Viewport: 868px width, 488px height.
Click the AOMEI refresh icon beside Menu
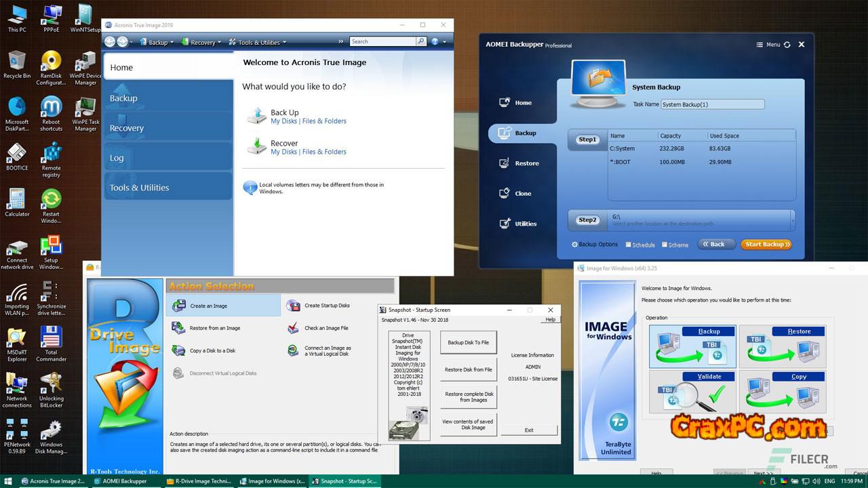pyautogui.click(x=787, y=45)
